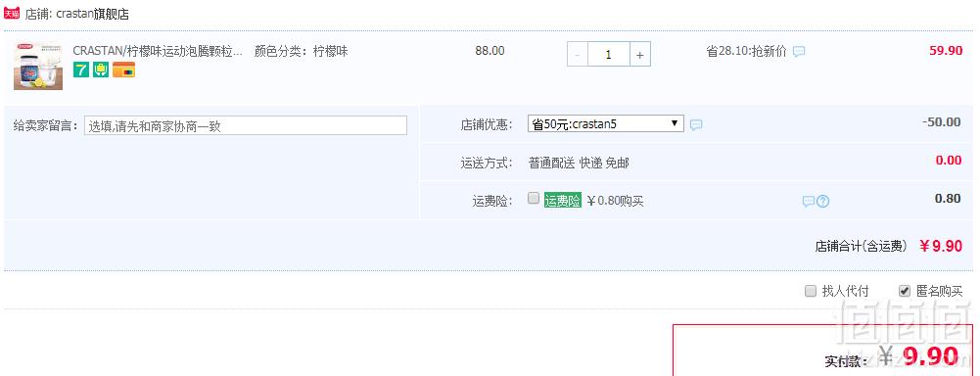Click the 实付款 final amount 9.90

click(931, 355)
